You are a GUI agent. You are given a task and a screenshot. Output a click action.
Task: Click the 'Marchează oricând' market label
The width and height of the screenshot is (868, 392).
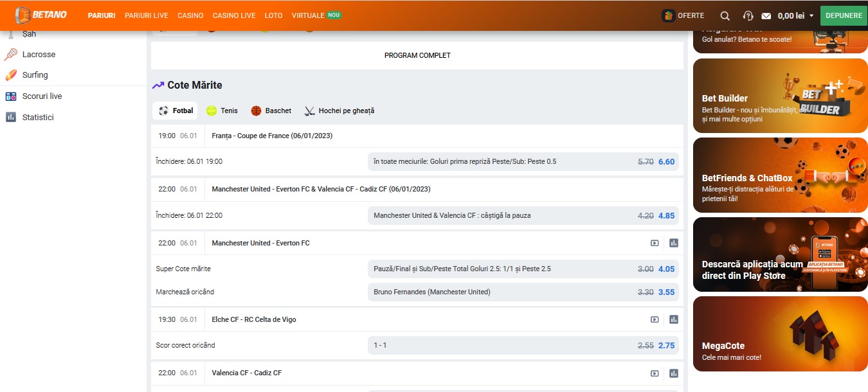tap(185, 292)
